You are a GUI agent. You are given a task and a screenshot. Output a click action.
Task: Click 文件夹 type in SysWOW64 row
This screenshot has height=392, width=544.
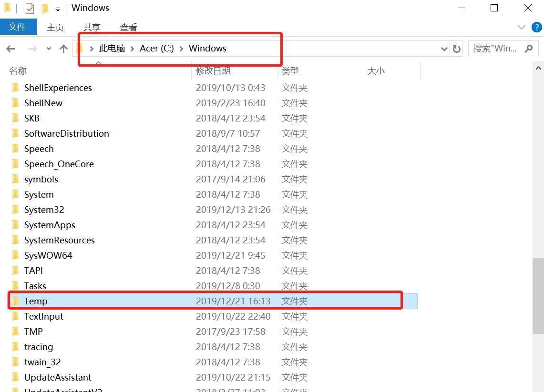[295, 255]
